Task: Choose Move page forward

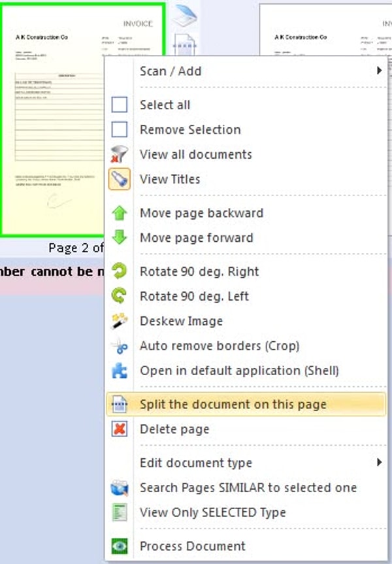Action: point(246,237)
